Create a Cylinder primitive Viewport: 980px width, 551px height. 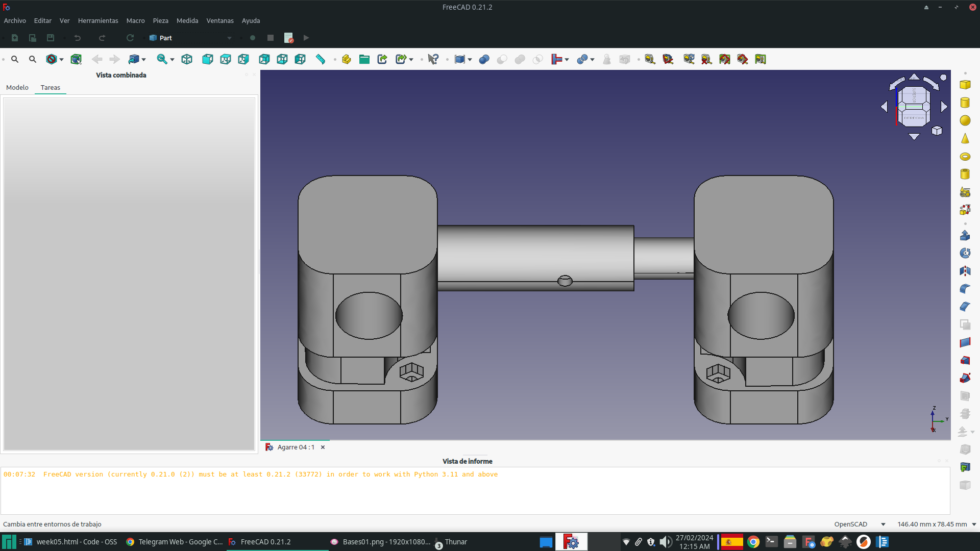click(965, 103)
